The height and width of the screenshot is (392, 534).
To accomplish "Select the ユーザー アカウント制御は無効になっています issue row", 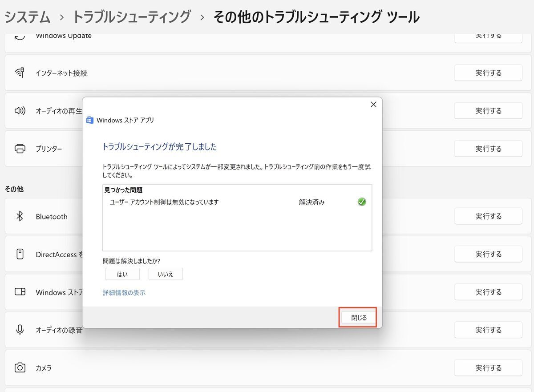I will point(237,202).
